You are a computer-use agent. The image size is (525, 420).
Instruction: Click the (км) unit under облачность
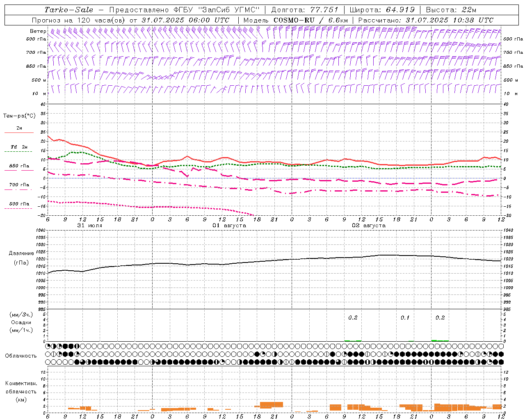[x=21, y=399]
